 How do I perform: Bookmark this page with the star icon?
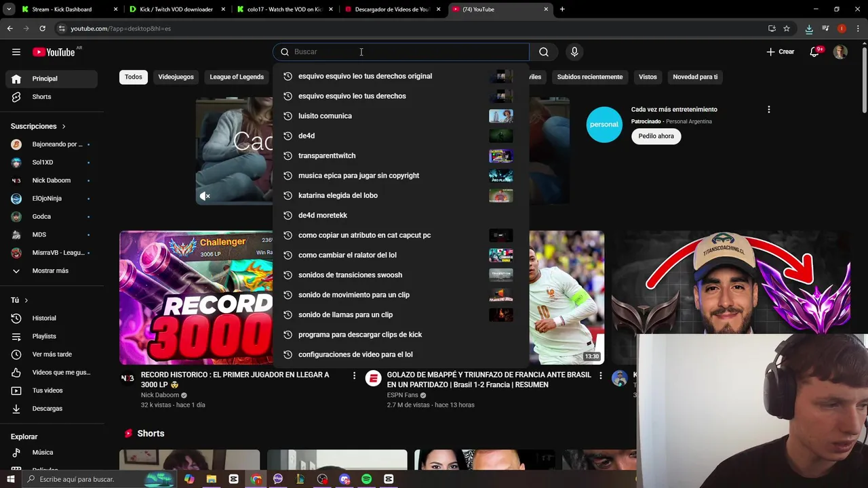click(787, 28)
